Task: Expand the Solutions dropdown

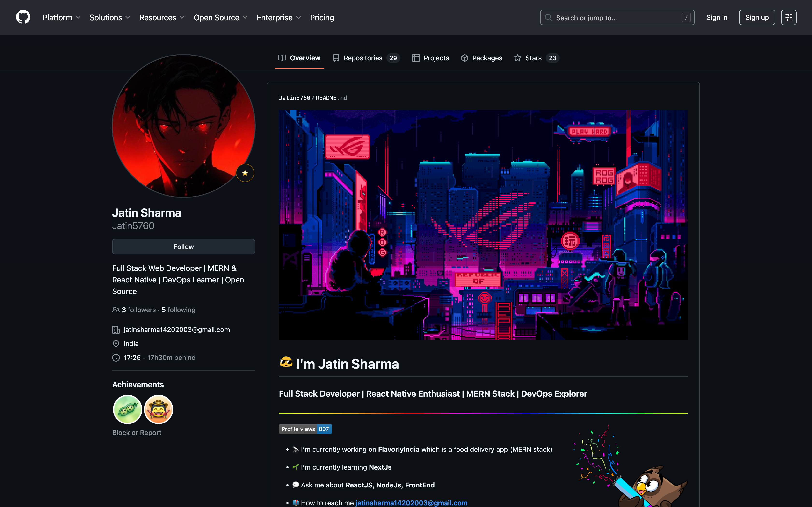Action: pyautogui.click(x=110, y=17)
